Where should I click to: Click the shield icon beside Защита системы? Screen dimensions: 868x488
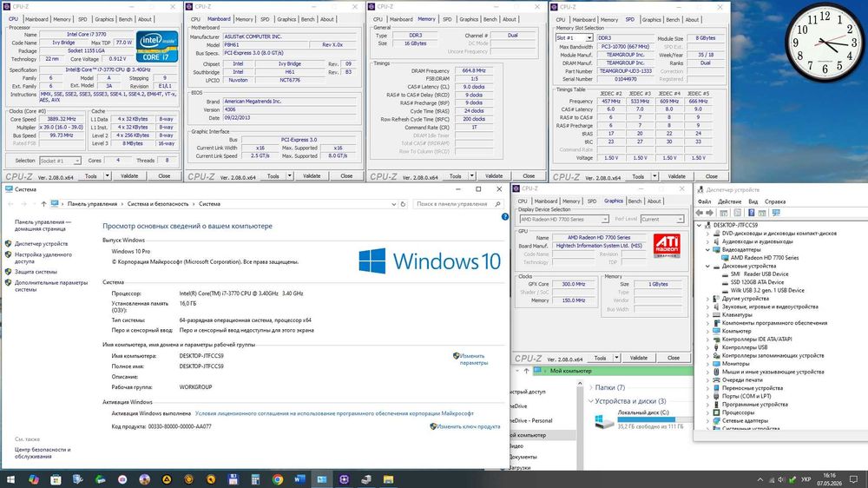pyautogui.click(x=9, y=272)
